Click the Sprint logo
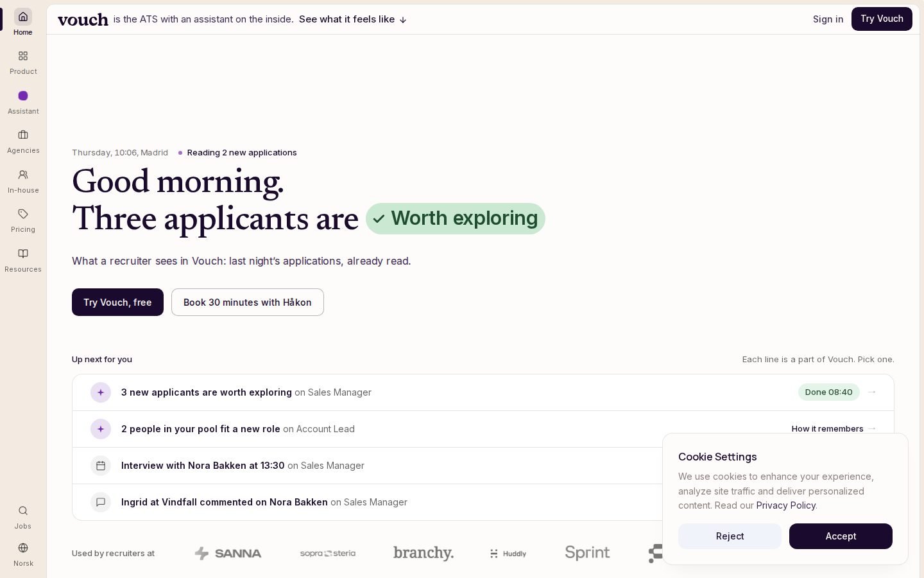The image size is (924, 578). point(587,552)
